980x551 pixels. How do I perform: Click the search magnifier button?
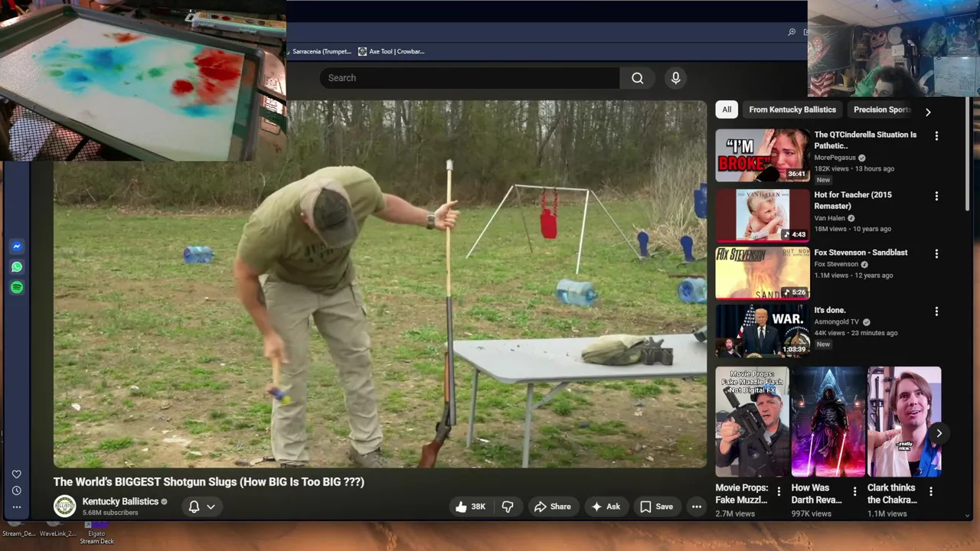click(637, 78)
